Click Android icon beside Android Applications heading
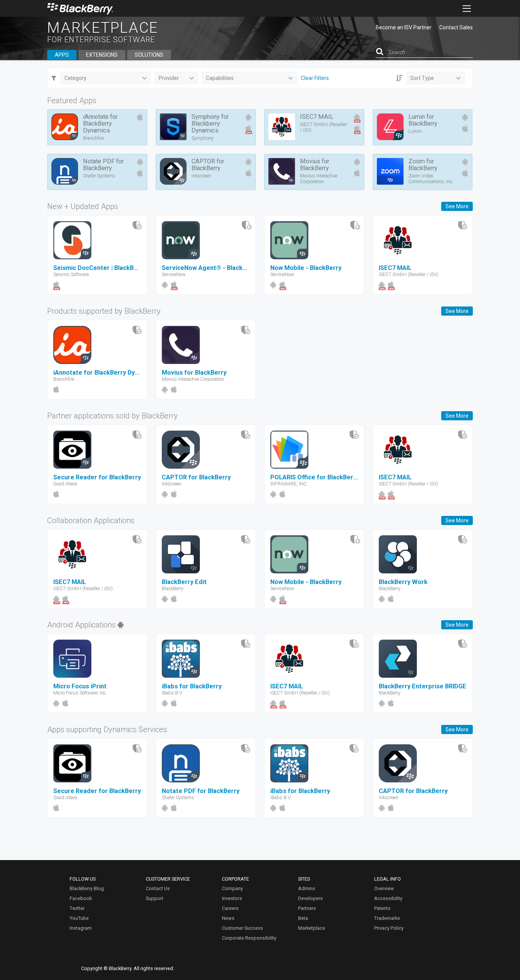 tap(121, 625)
